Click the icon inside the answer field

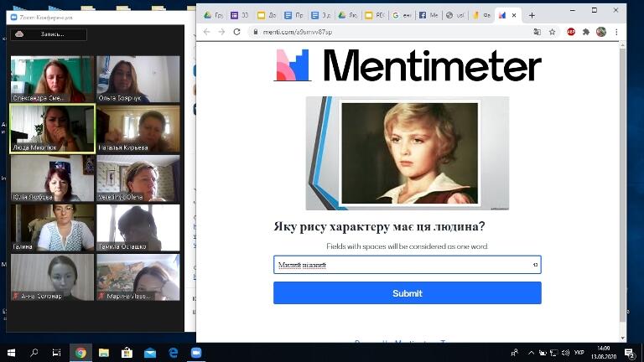[535, 265]
